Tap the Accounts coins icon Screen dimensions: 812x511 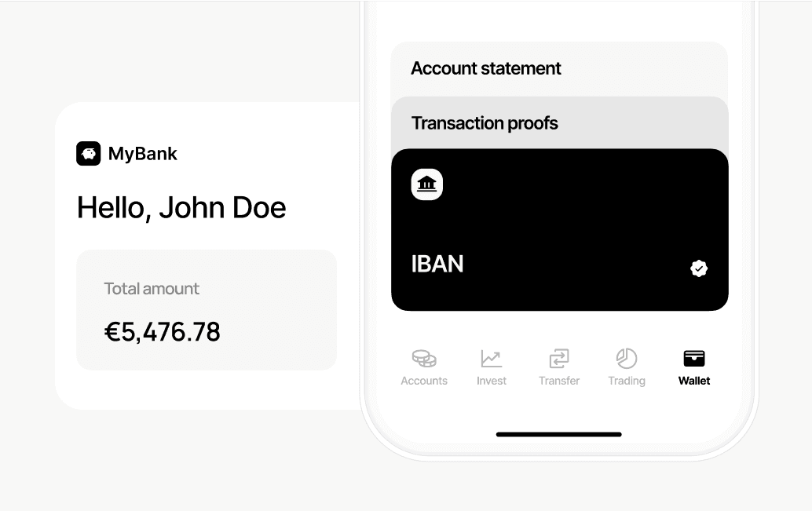pyautogui.click(x=424, y=358)
